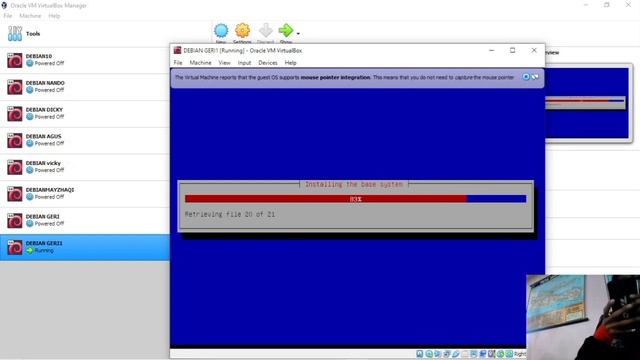
Task: Minimize the DEBIAN GERI1 VM window
Action: click(x=491, y=50)
